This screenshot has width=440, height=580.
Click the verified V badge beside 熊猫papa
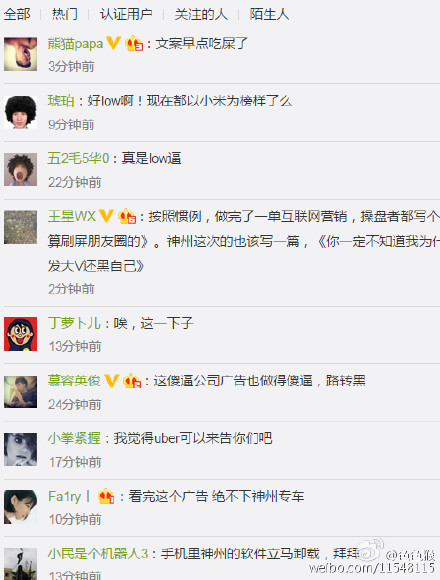pos(114,43)
